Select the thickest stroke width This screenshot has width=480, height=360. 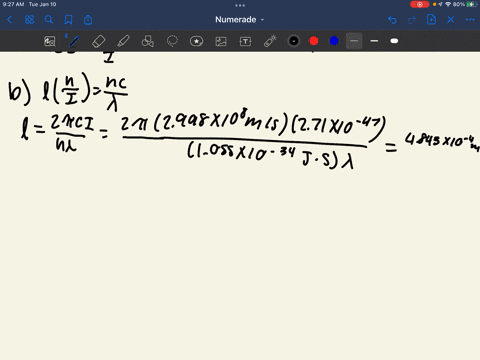[x=394, y=41]
